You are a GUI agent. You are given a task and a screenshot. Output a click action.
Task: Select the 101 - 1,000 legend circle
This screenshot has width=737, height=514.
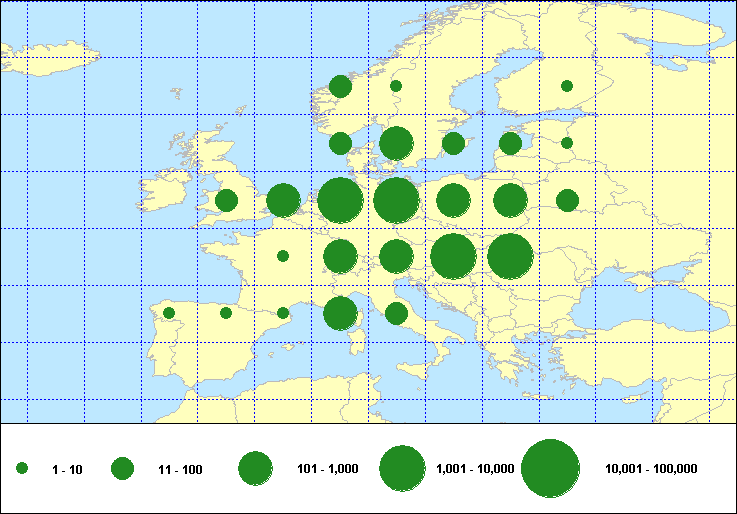pos(256,468)
